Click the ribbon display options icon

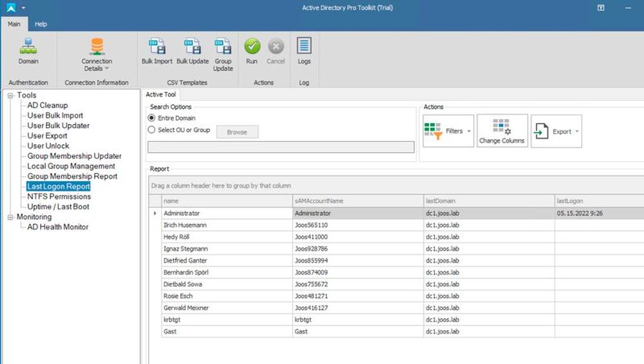click(x=601, y=8)
